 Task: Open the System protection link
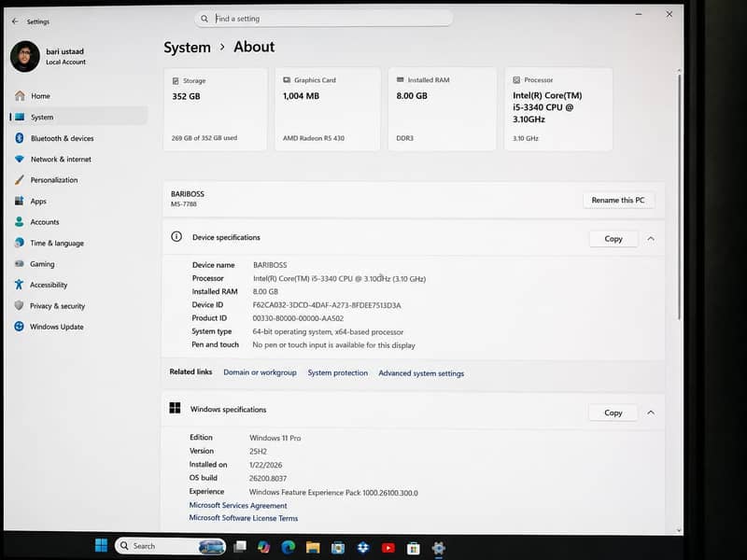pos(337,372)
